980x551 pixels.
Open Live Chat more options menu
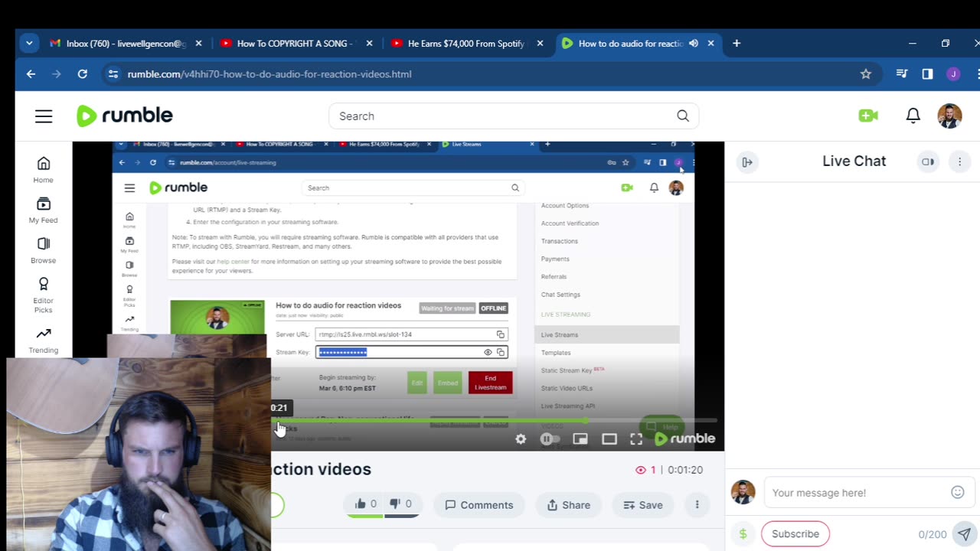point(959,162)
